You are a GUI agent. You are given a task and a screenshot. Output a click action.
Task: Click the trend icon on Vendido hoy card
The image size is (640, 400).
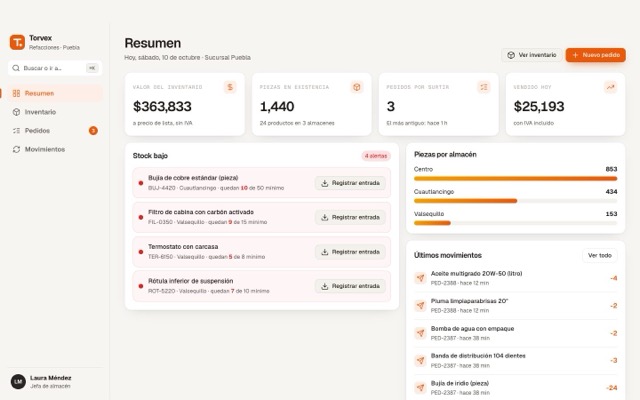(611, 87)
